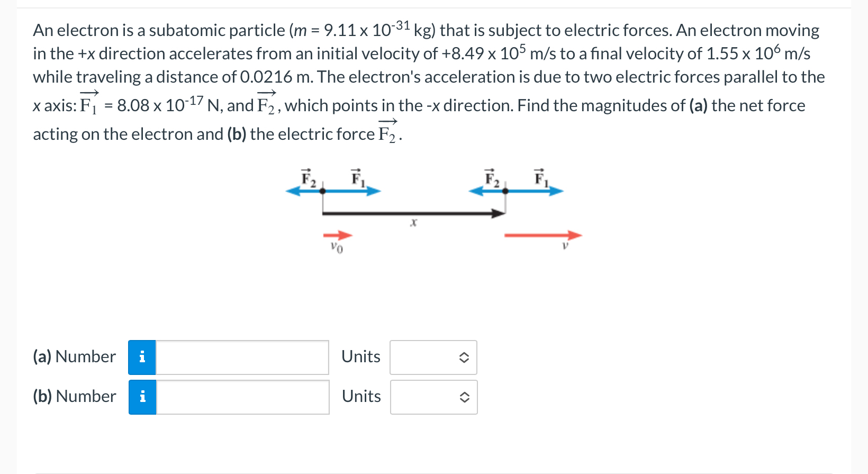Open the Units dropdown for answer (a)
This screenshot has width=868, height=474.
(433, 357)
